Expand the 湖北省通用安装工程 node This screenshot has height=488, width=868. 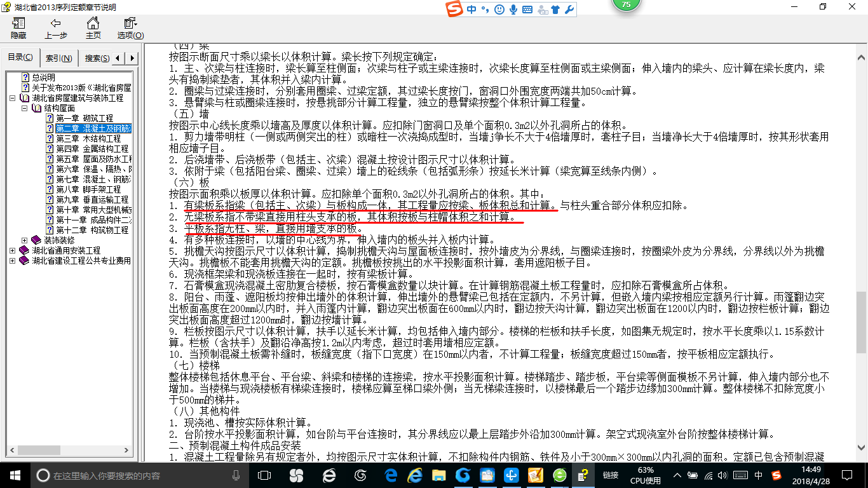point(13,250)
